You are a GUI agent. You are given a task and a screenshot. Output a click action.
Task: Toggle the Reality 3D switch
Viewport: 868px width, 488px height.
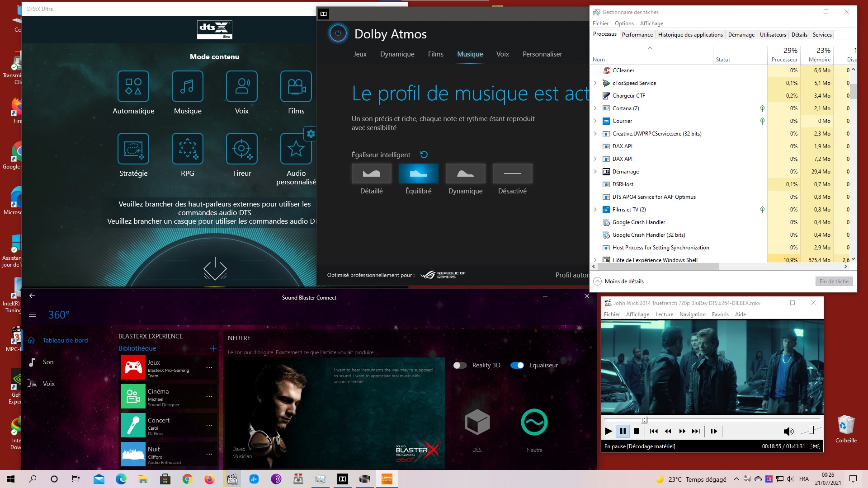460,366
